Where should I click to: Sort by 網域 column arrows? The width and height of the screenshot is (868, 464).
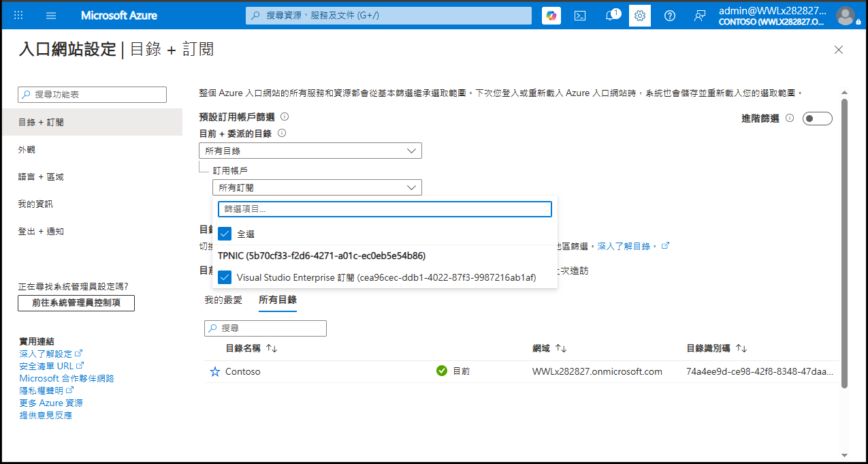tap(561, 348)
